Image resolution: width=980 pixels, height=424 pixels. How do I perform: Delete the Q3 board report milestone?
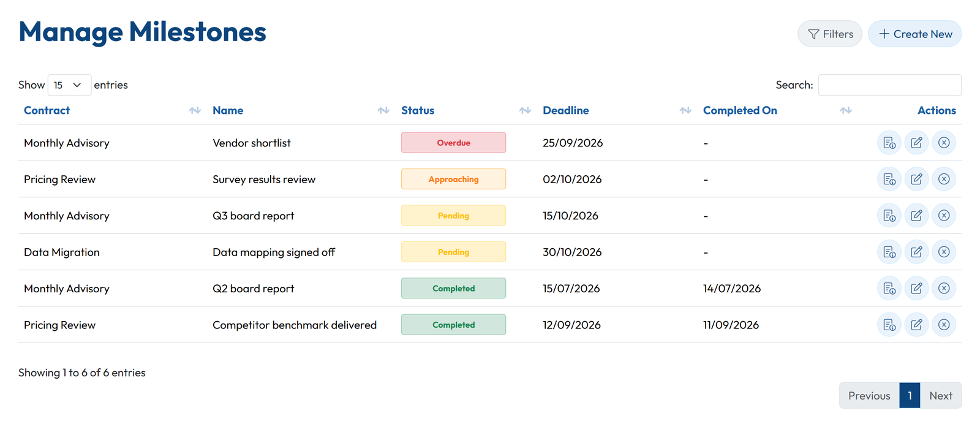point(944,216)
